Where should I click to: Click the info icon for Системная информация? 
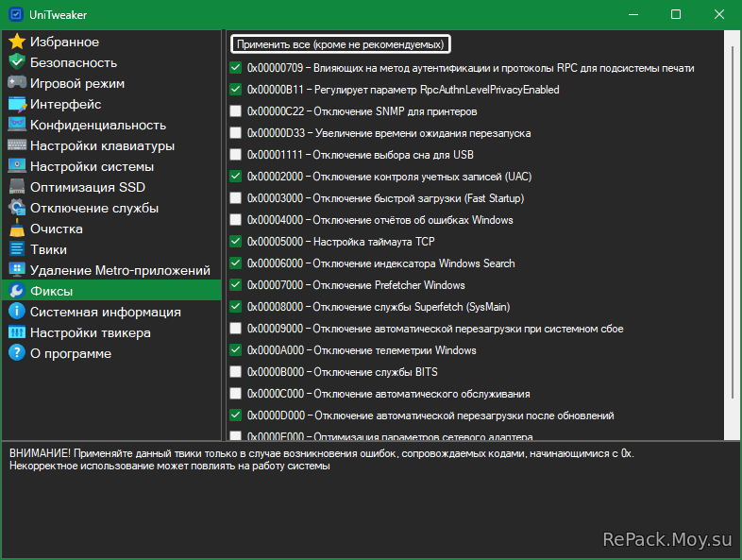[16, 312]
